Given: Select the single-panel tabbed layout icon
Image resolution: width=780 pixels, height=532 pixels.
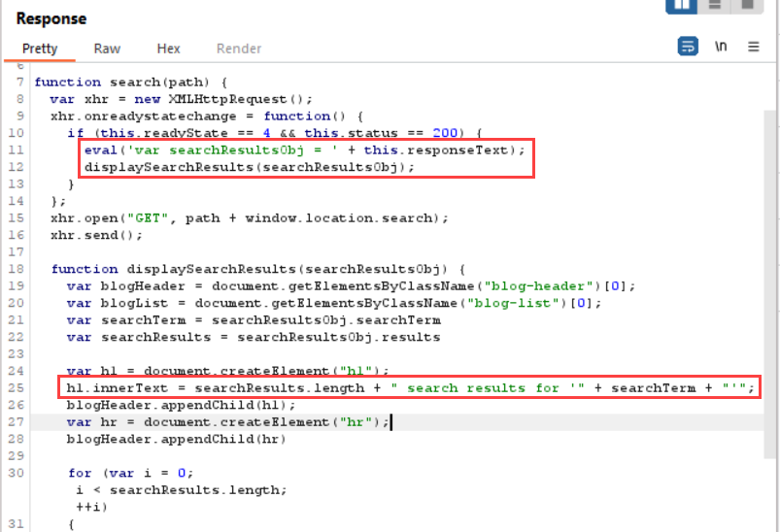Looking at the screenshot, I should tap(746, 5).
